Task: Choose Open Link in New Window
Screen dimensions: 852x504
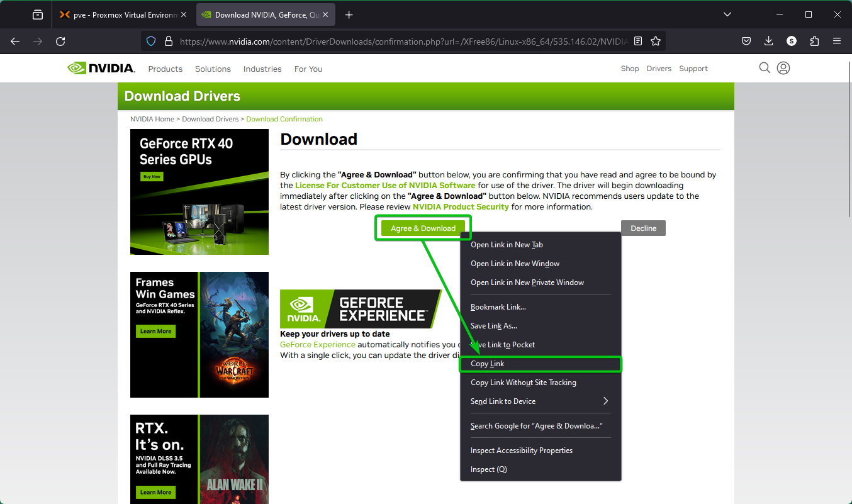Action: (x=541, y=264)
